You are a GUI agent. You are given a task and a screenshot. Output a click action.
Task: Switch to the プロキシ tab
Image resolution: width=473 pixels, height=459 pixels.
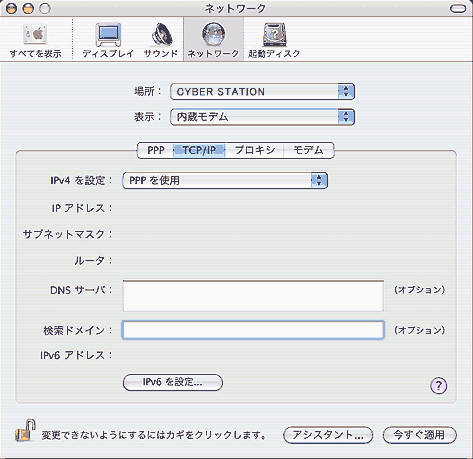point(255,150)
